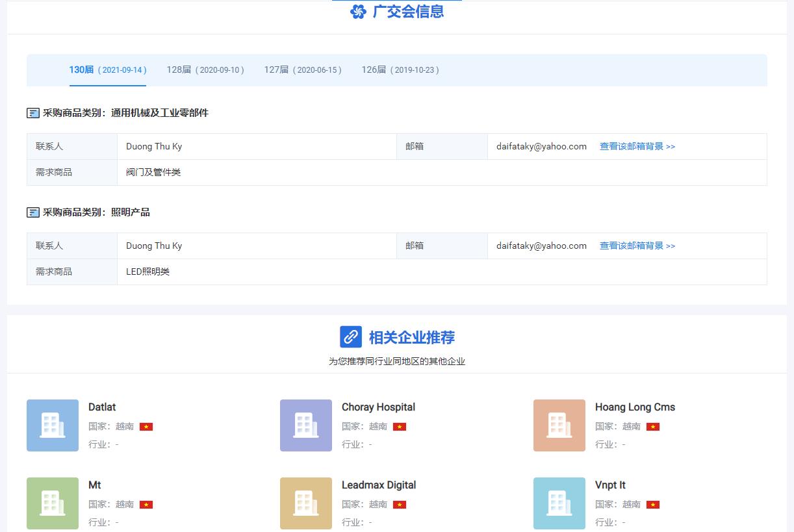Open the Leadmax Digital company link

(x=379, y=485)
